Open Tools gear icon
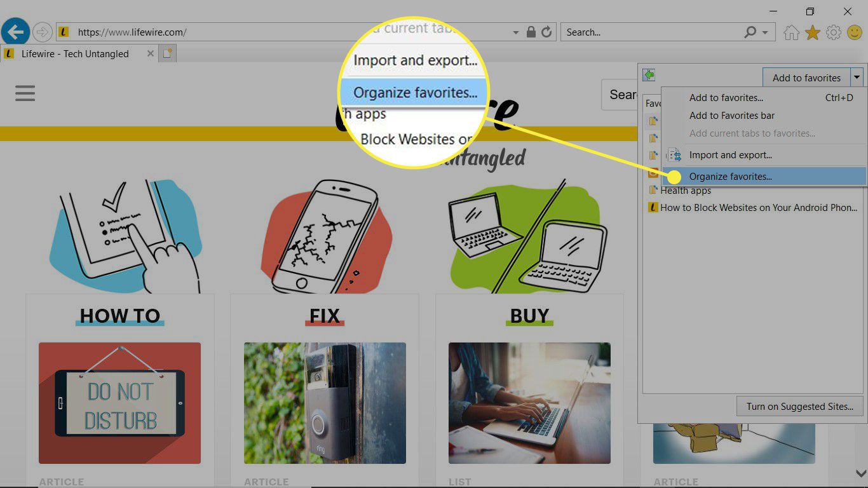This screenshot has height=488, width=868. click(x=834, y=32)
